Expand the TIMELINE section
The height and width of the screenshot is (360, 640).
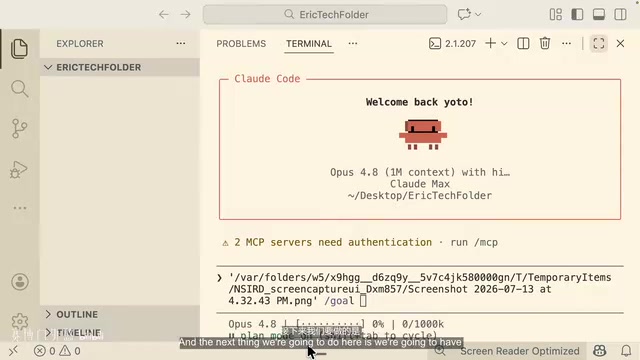coord(120,332)
